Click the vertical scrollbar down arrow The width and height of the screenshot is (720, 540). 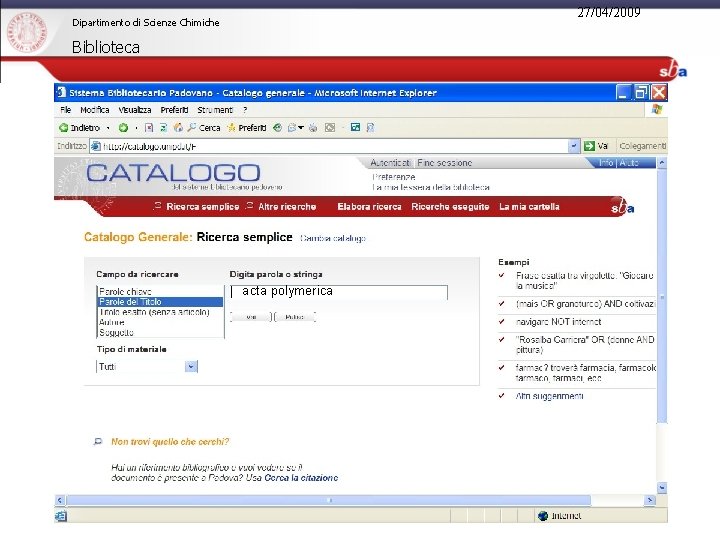coord(662,487)
